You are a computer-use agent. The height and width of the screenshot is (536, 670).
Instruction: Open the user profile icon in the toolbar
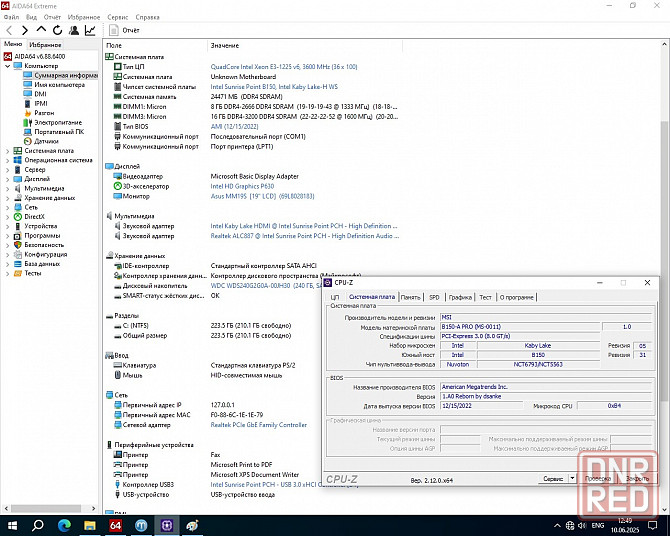[74, 30]
